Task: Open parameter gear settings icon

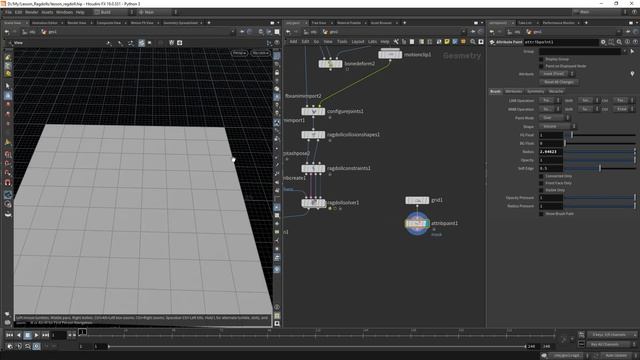Action: click(x=603, y=42)
